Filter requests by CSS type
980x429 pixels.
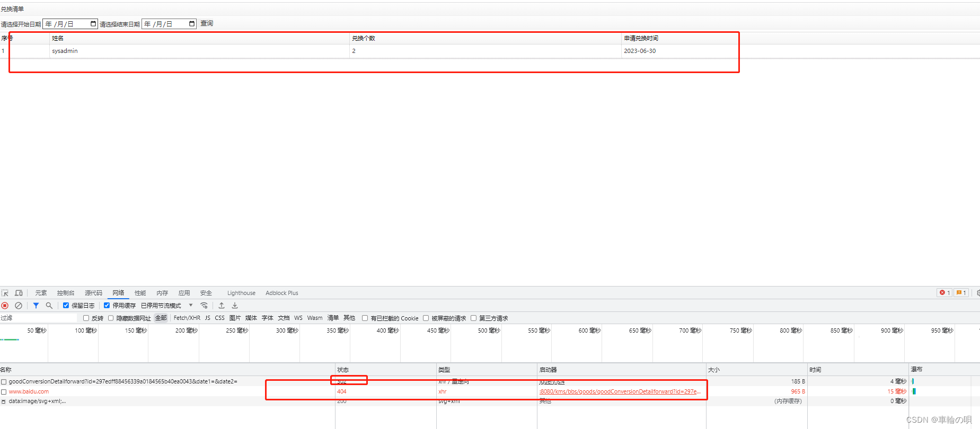click(x=219, y=318)
